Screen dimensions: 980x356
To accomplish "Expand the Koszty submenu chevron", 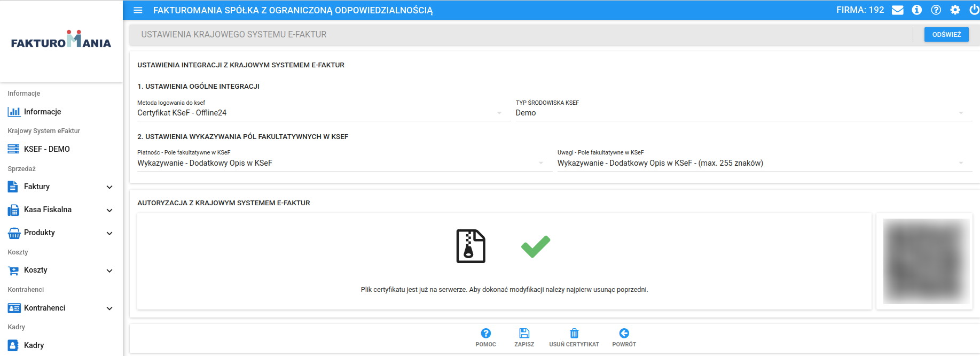I will tap(109, 270).
